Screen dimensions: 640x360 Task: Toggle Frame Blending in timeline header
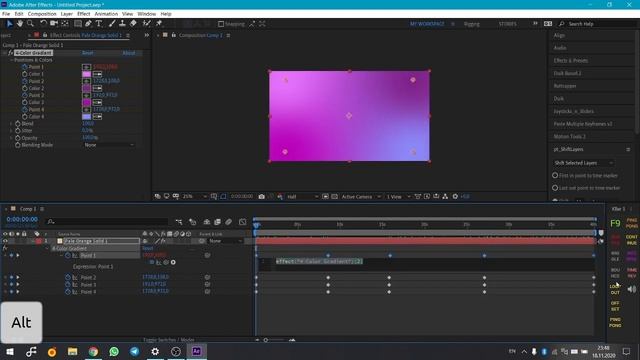coord(217,222)
